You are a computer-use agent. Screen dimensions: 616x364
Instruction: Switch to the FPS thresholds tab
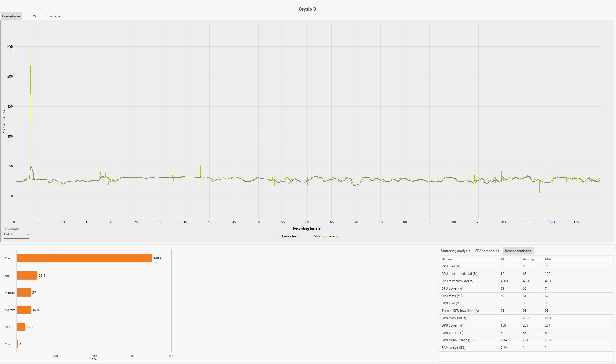(487, 251)
